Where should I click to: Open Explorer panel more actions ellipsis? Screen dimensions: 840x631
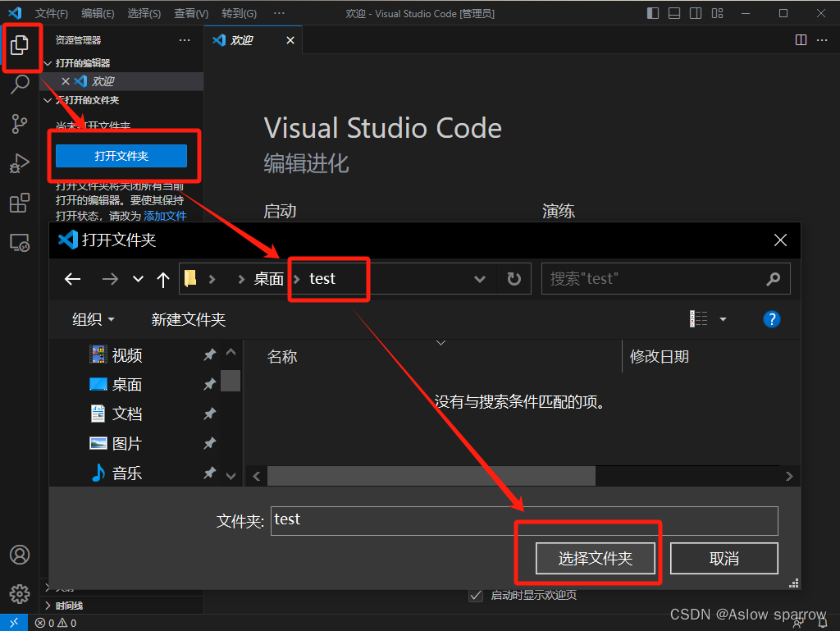coord(185,40)
